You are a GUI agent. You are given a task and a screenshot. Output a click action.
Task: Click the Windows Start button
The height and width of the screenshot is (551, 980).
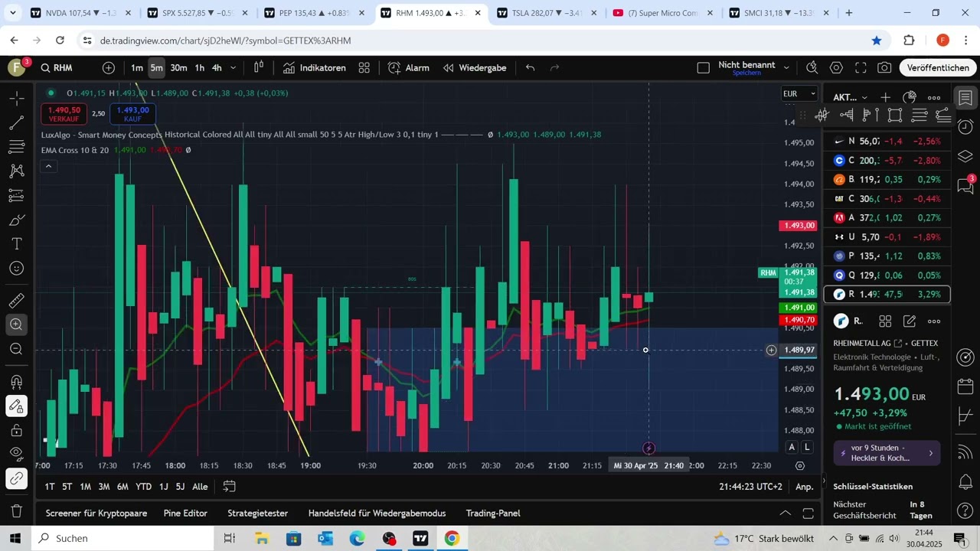pos(15,539)
